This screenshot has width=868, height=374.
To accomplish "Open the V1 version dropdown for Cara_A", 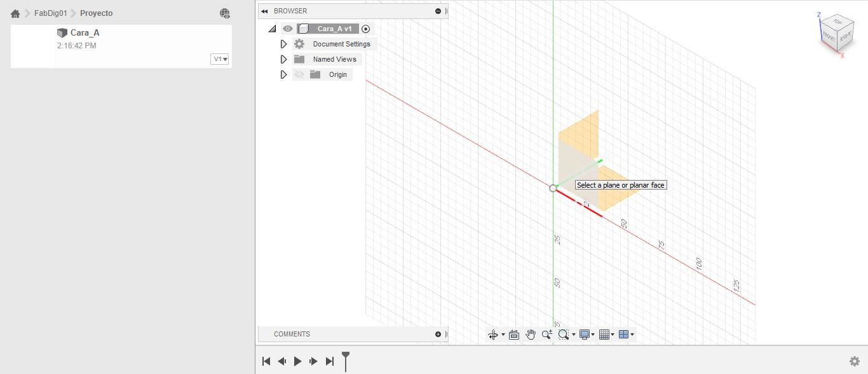I will pyautogui.click(x=220, y=59).
